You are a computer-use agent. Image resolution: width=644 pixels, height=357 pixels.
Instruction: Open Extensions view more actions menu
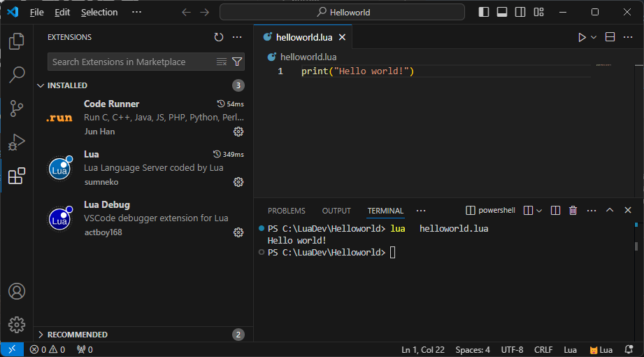pos(237,37)
